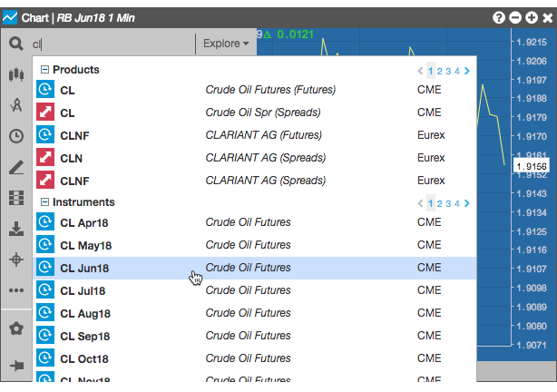The image size is (557, 392).
Task: Open the three-dots more options
Action: coord(16,290)
